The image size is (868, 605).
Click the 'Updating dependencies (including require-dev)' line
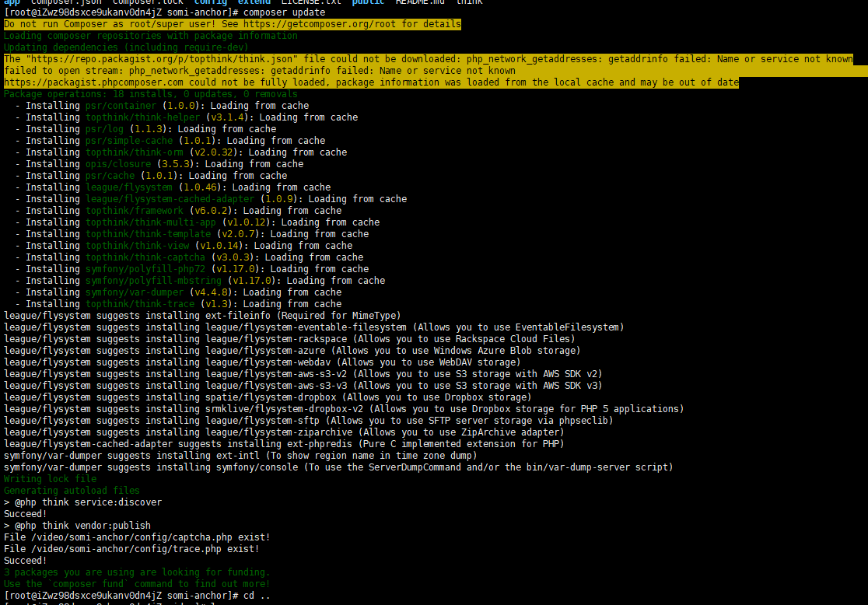click(x=126, y=47)
